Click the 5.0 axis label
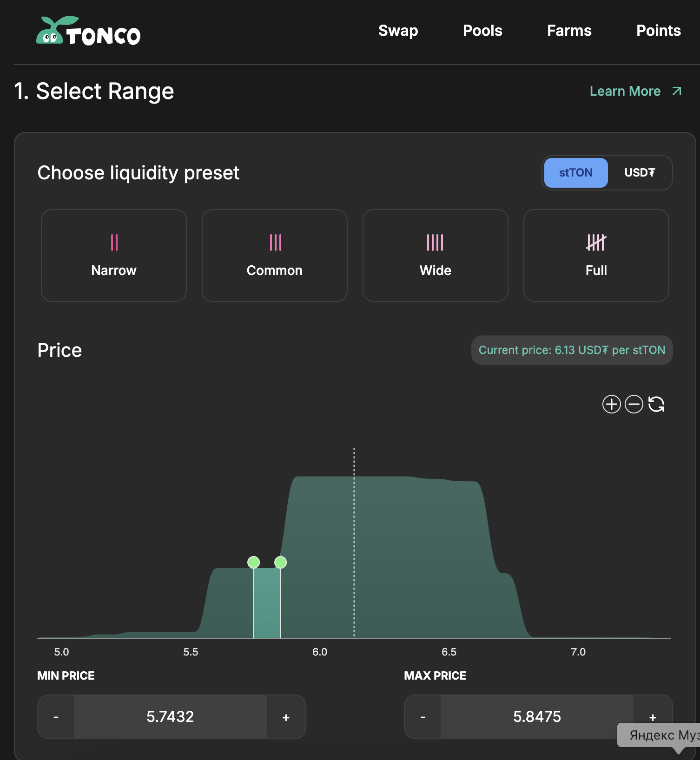Image resolution: width=700 pixels, height=760 pixels. (61, 652)
